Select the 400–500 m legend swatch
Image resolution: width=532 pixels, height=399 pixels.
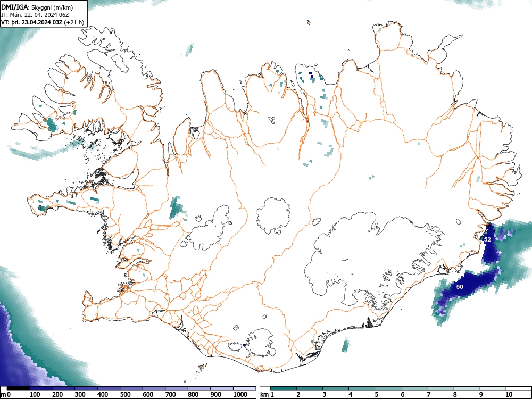pyautogui.click(x=109, y=388)
